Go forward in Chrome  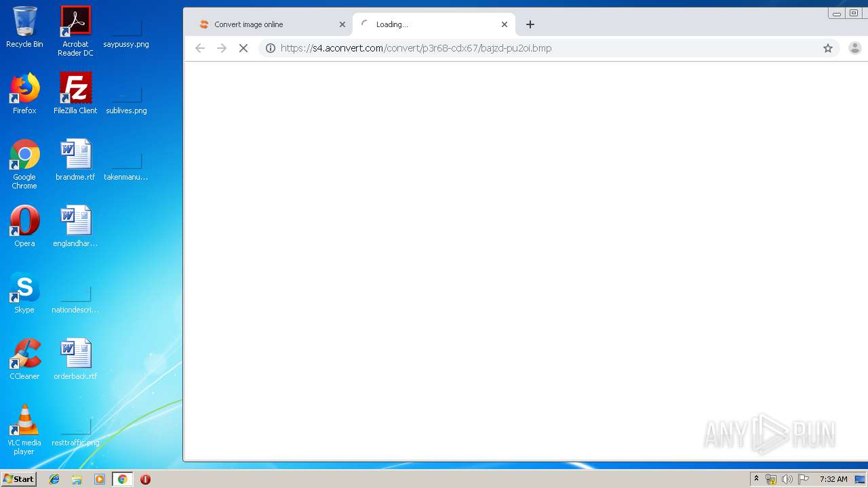(x=222, y=48)
